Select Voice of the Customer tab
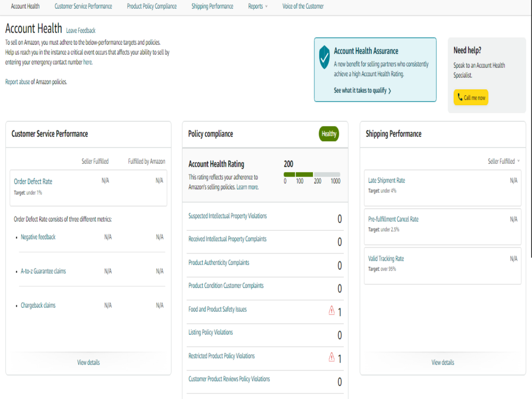The height and width of the screenshot is (399, 532). point(303,6)
